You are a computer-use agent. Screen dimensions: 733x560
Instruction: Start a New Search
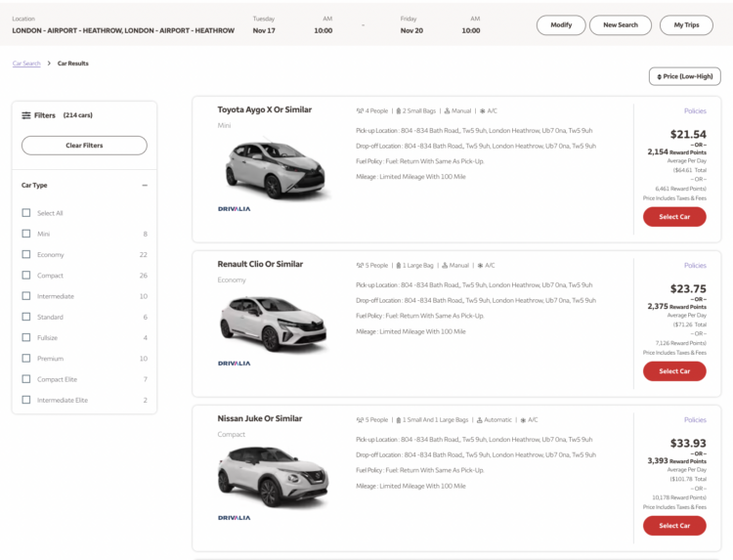pyautogui.click(x=621, y=24)
